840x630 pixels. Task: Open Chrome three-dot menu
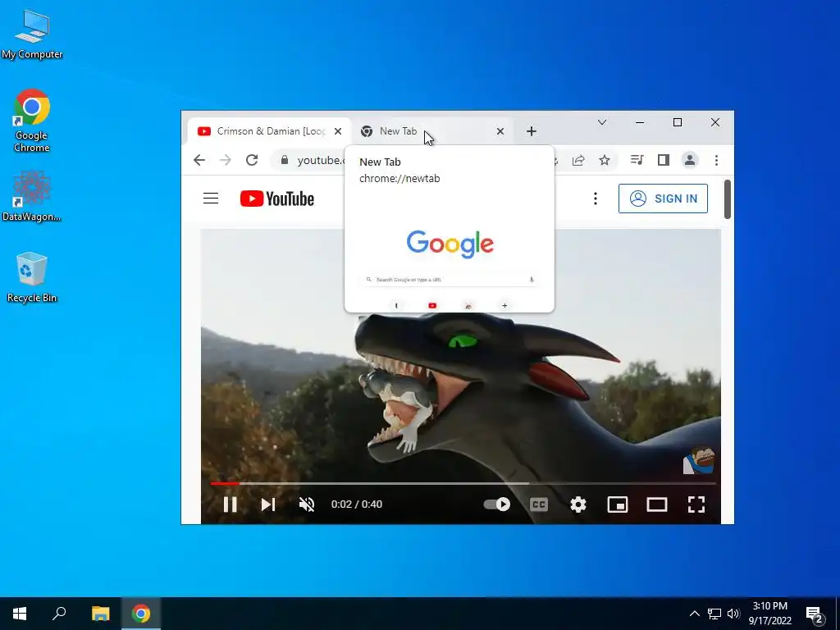716,160
